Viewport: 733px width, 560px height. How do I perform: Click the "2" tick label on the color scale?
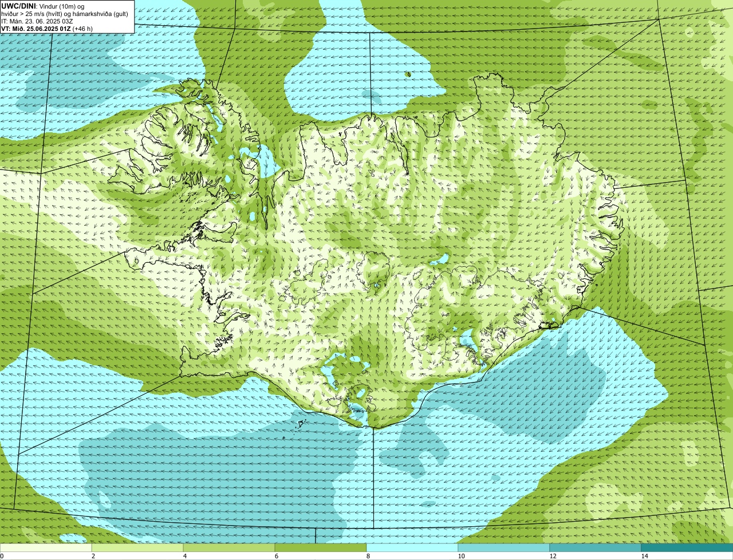(x=93, y=556)
